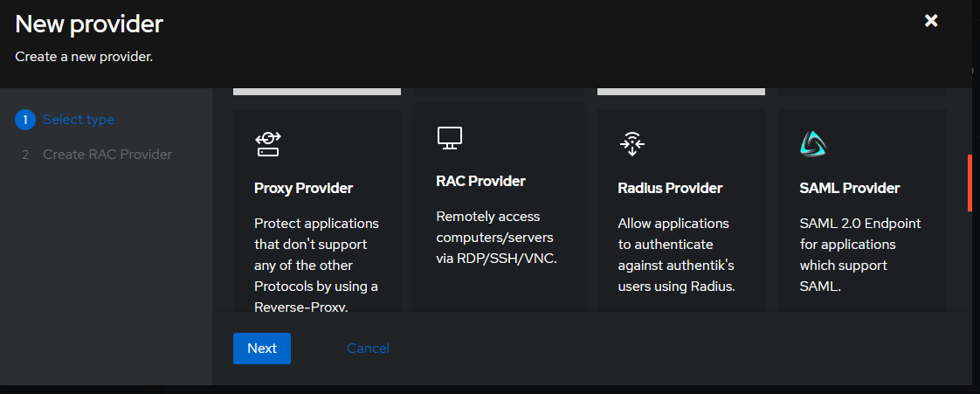Pick the Radius Provider title
The width and height of the screenshot is (980, 394).
(670, 188)
